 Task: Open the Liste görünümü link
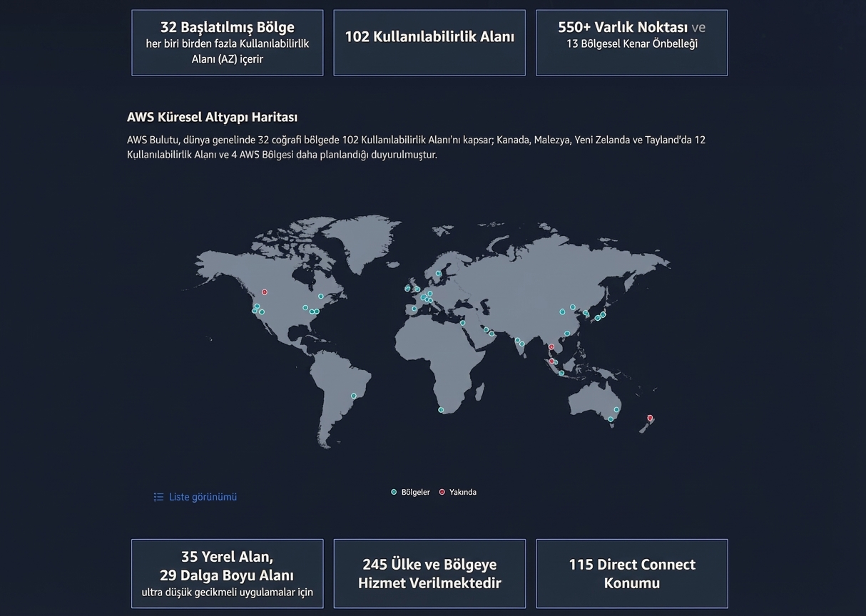(203, 497)
